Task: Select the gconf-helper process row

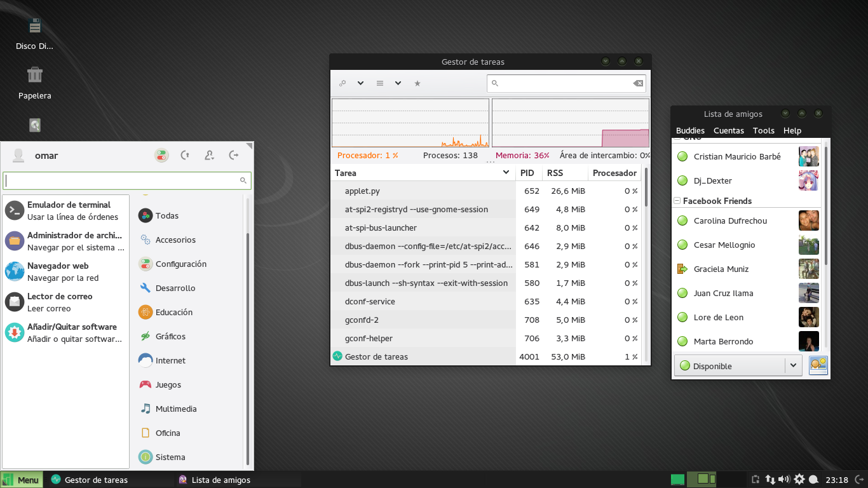Action: [487, 338]
